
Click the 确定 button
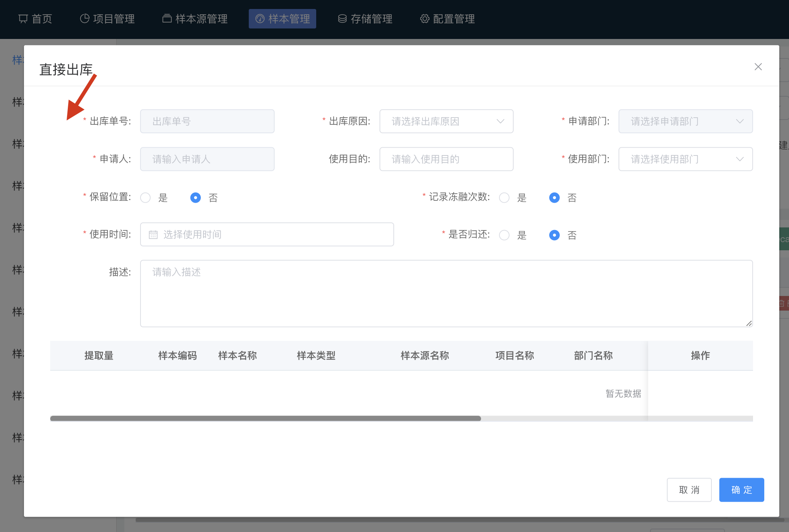point(741,490)
